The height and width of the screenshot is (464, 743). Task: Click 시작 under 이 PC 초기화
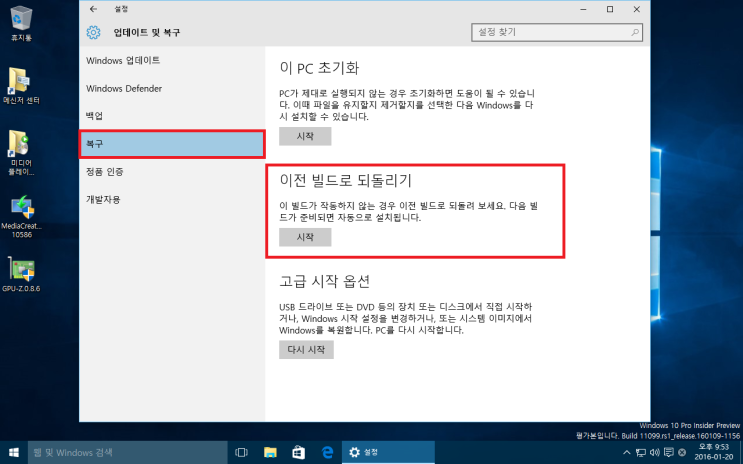pos(305,136)
